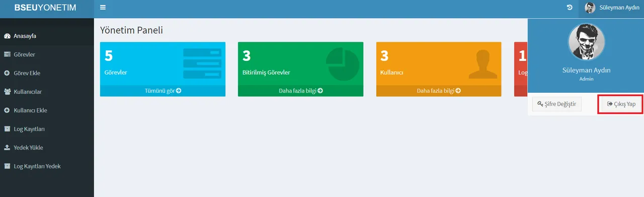Click the dashboard icon beside Anasayfa
The height and width of the screenshot is (197, 644).
7,36
